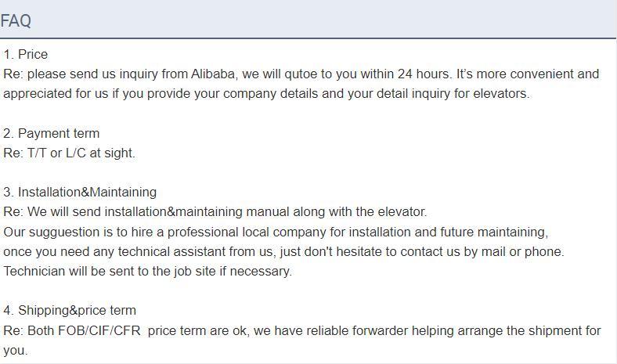Click the 'T/T or L/C at sight' answer
Screen dimensions: 617x364
[81, 153]
